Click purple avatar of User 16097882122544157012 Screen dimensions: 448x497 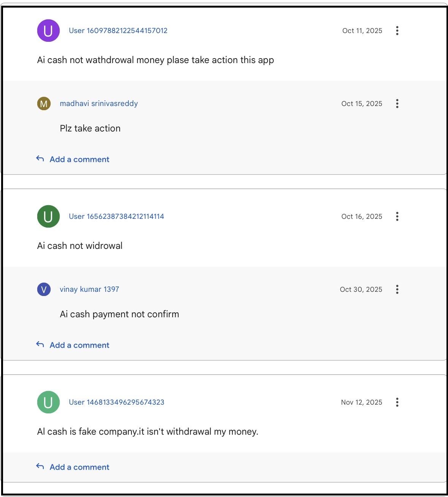tap(48, 31)
